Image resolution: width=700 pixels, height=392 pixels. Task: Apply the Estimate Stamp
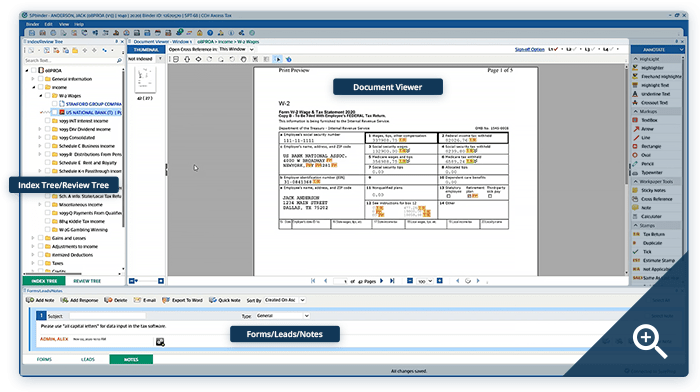point(654,260)
